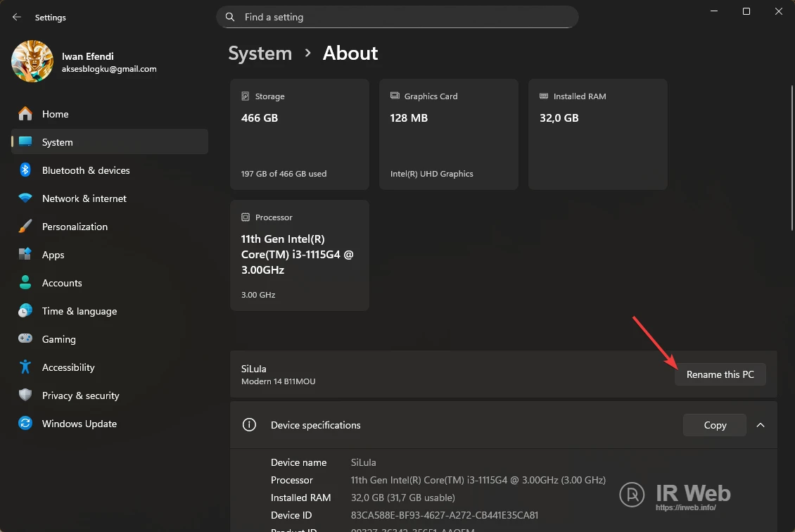Screen dimensions: 795x532
Task: Click 197 GB of 466 GB used text
Action: pos(284,173)
